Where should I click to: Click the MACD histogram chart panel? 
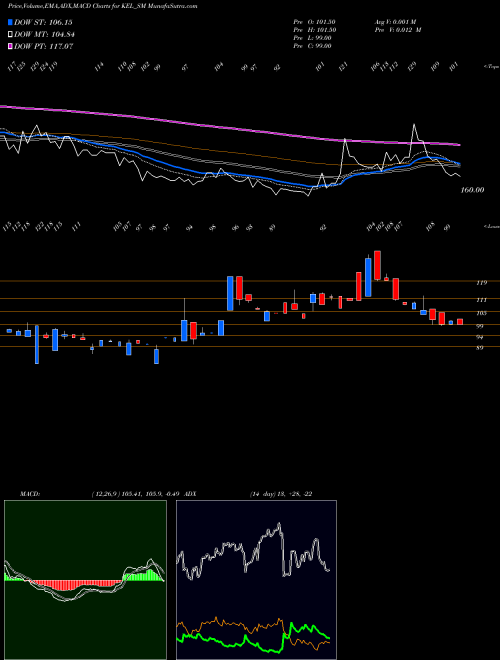point(85,580)
